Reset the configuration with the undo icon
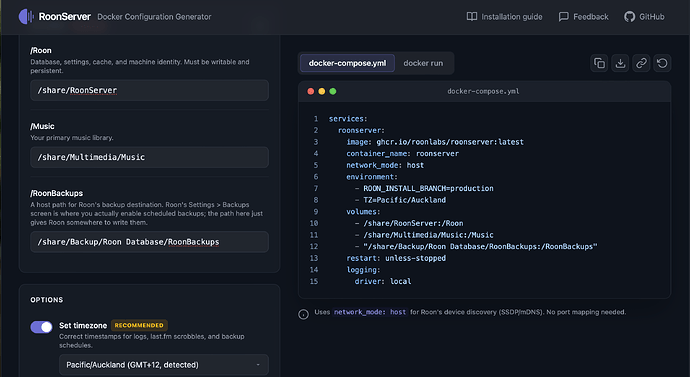690x377 pixels. coord(662,63)
